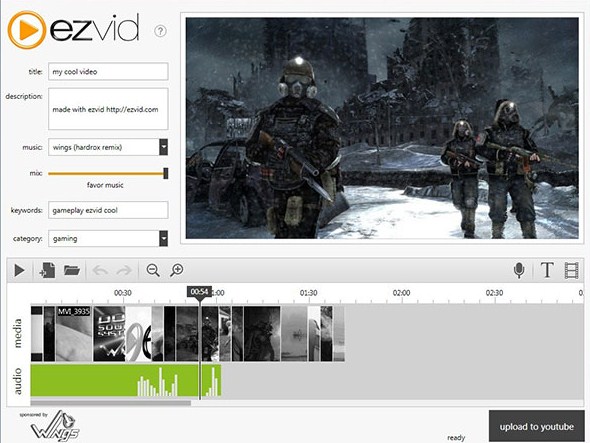This screenshot has height=443, width=590.
Task: Click the 00:54 playhead marker on the timeline
Action: pos(199,292)
